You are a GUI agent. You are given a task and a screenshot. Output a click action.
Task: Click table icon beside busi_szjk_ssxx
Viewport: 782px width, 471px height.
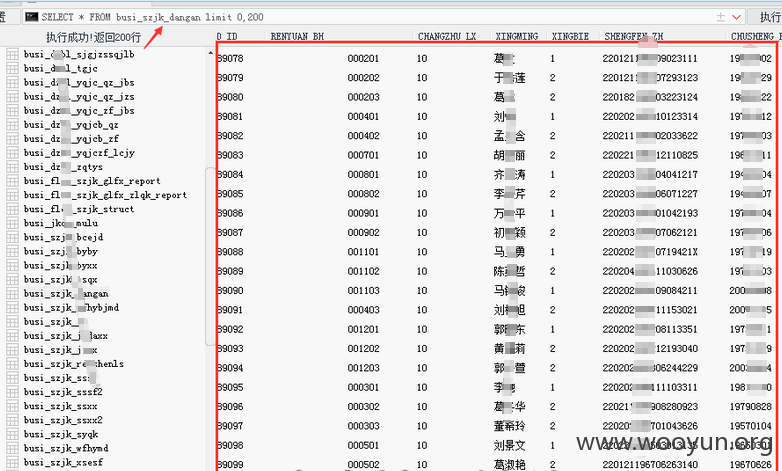(x=12, y=406)
